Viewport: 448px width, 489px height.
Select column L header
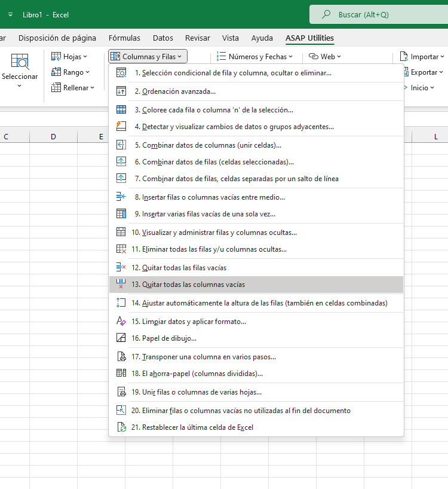(430, 136)
